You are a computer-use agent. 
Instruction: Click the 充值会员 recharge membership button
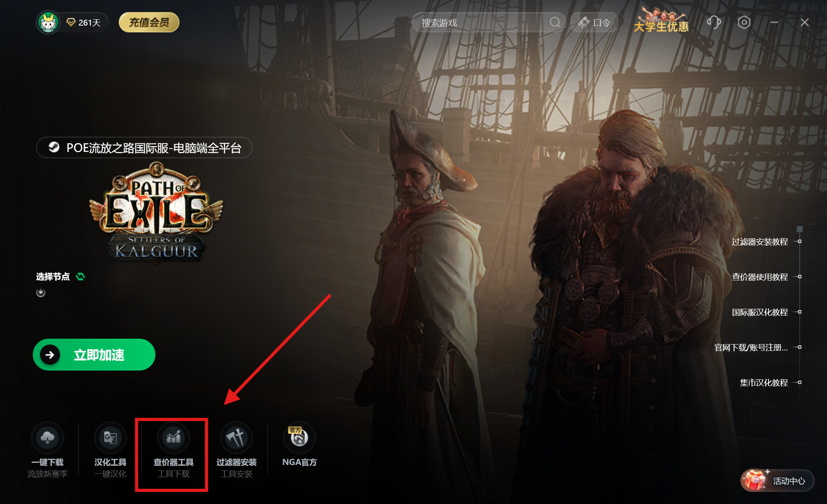[149, 22]
